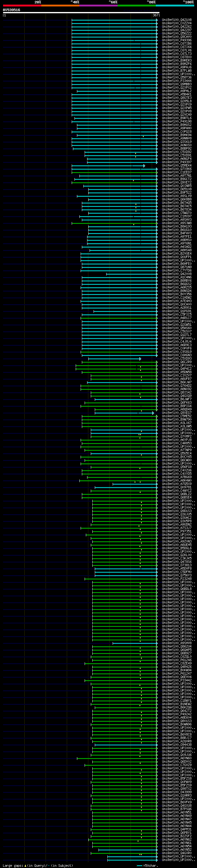This screenshot has height=868, width=197.
Task: Select the UniRef100_A9PHL2 label
Action: click(x=177, y=91)
